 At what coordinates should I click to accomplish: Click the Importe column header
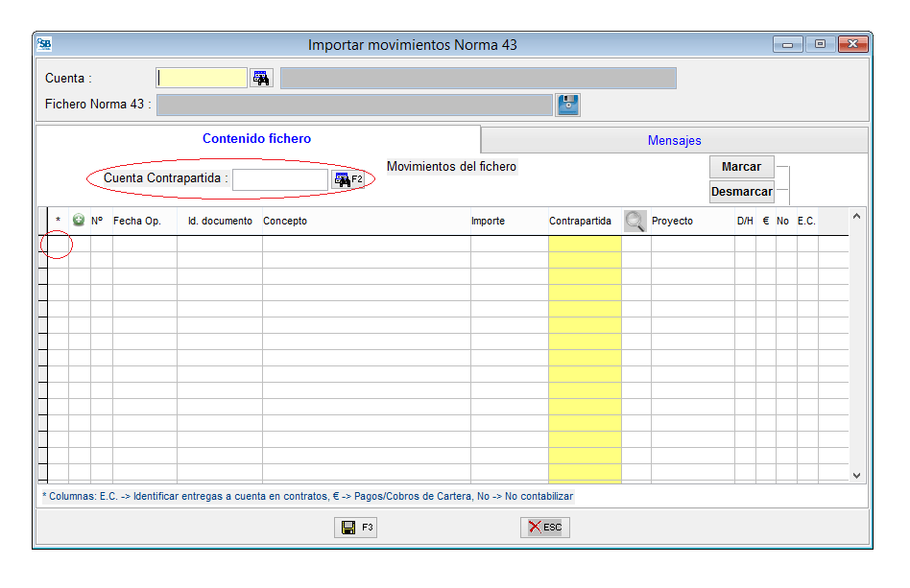point(488,222)
